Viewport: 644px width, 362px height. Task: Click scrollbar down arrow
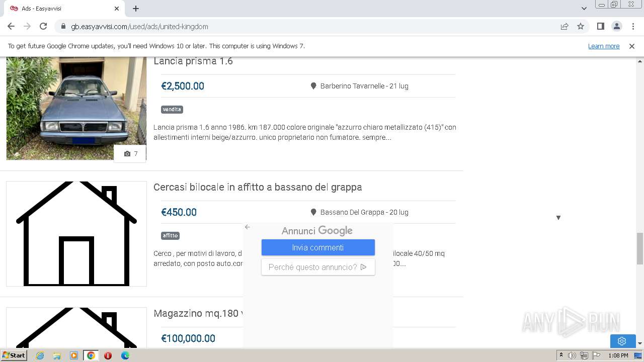tap(640, 343)
